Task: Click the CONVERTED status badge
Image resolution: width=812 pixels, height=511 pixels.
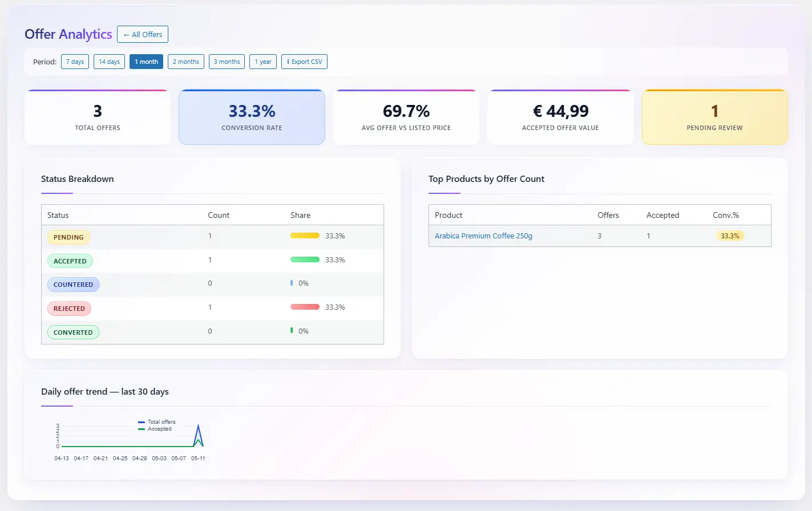Action: pos(73,332)
